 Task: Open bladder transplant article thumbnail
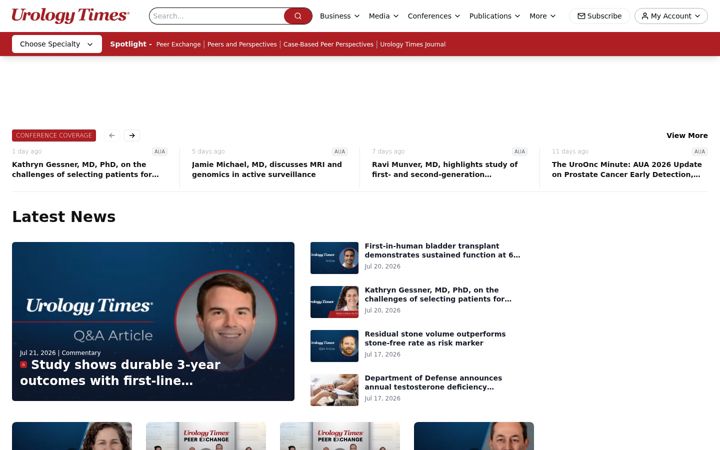334,258
